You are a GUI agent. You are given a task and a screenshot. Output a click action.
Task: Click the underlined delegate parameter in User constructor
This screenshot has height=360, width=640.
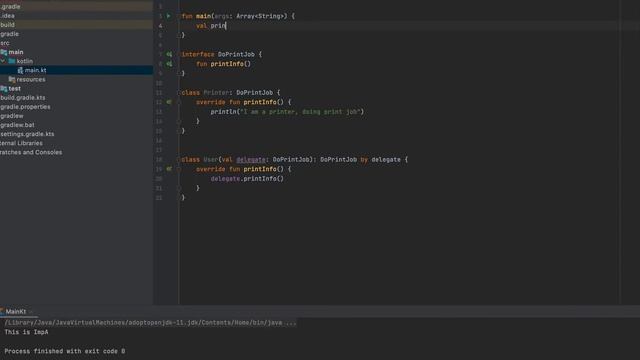click(251, 160)
